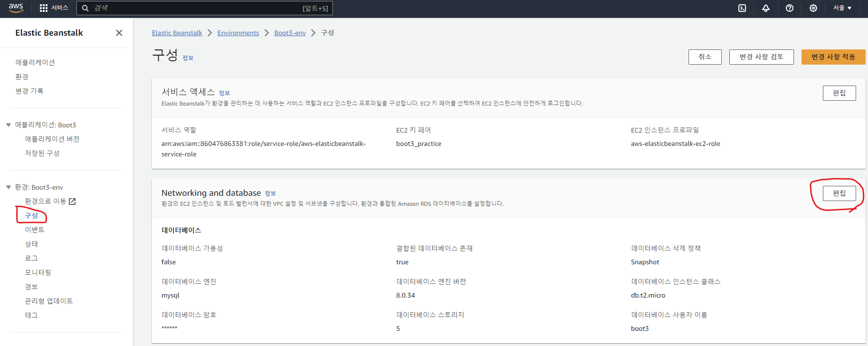This screenshot has width=868, height=346.
Task: Open the help question mark icon
Action: click(790, 8)
